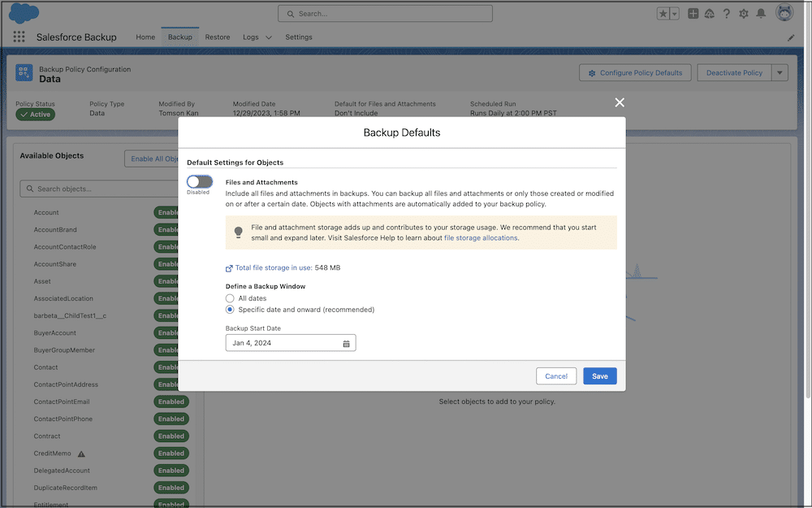The image size is (812, 508).
Task: Open the Help question mark icon
Action: point(727,14)
